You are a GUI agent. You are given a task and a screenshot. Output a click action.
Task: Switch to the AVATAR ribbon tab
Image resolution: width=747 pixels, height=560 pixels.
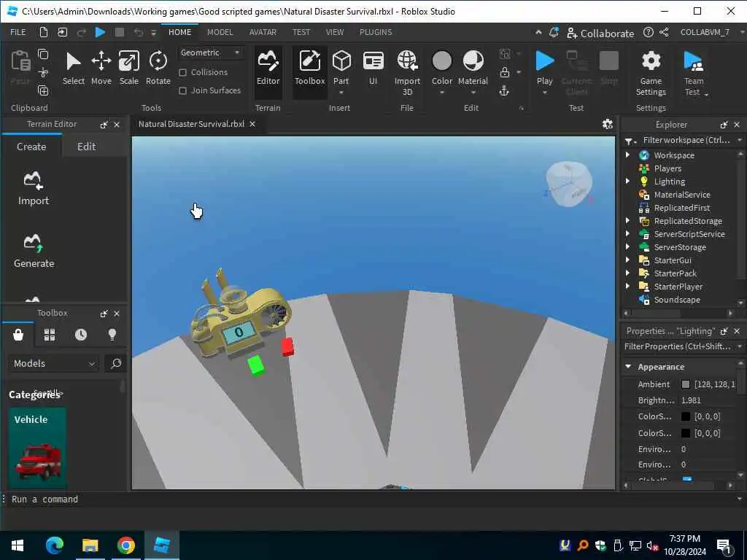click(263, 32)
